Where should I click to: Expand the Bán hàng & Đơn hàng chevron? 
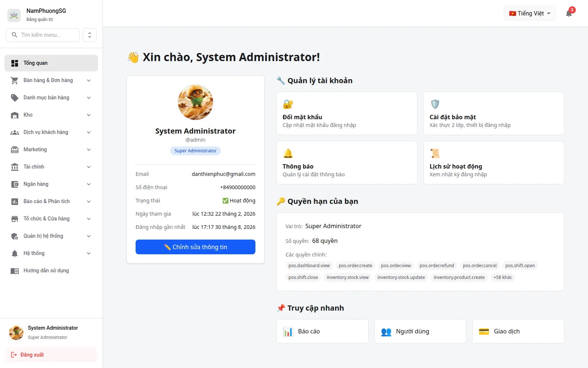pyautogui.click(x=89, y=80)
